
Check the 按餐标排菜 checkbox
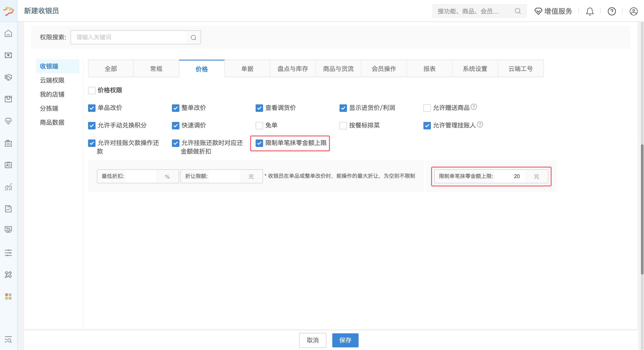(343, 125)
